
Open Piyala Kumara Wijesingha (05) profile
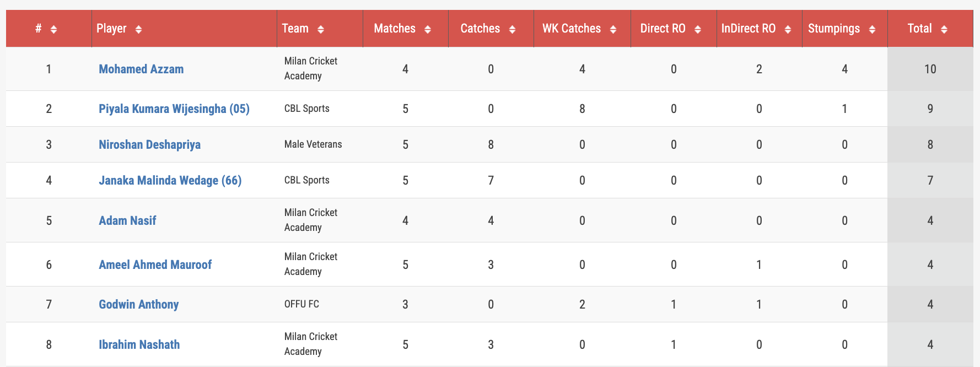[174, 109]
